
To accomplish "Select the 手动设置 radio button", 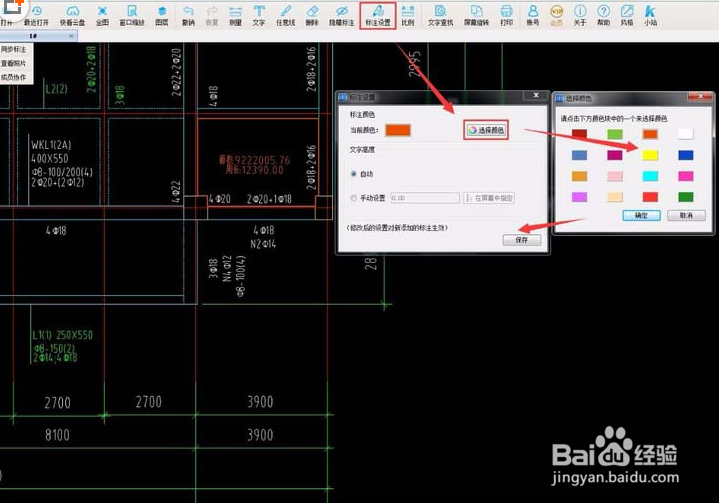I will 354,198.
